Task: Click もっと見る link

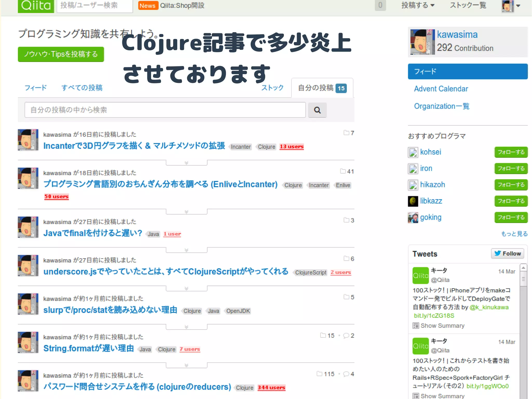Action: [514, 234]
